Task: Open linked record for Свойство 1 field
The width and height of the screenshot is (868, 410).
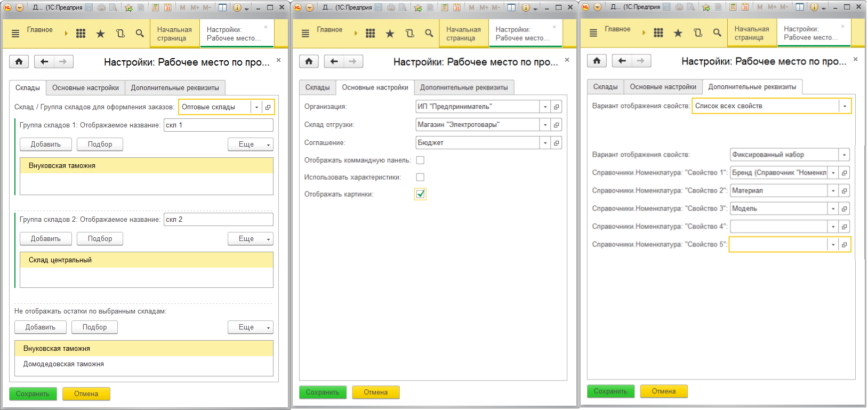Action: click(x=845, y=173)
